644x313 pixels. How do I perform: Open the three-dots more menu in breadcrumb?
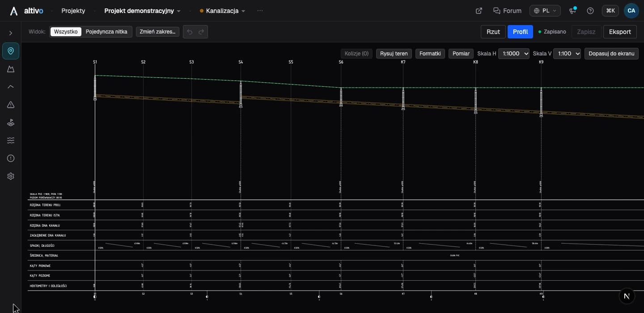[x=260, y=11]
